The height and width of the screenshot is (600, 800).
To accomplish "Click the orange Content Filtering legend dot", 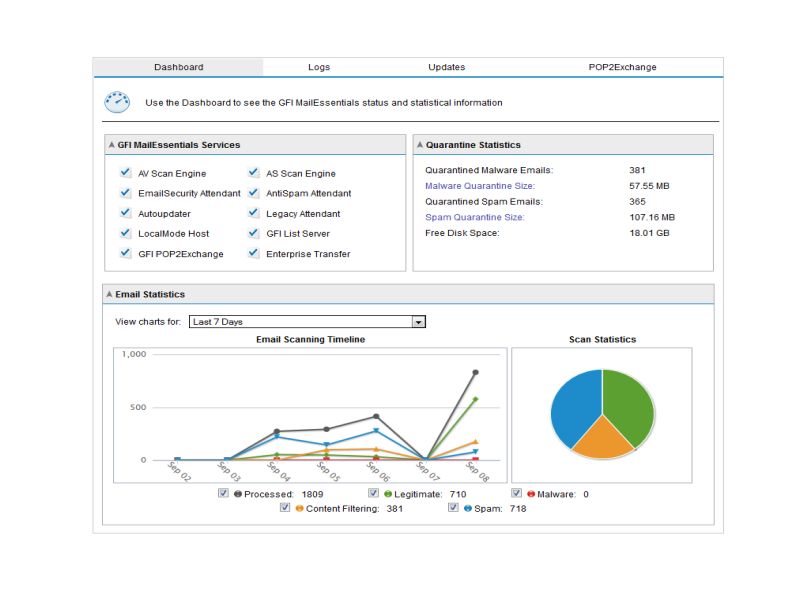I will point(299,508).
